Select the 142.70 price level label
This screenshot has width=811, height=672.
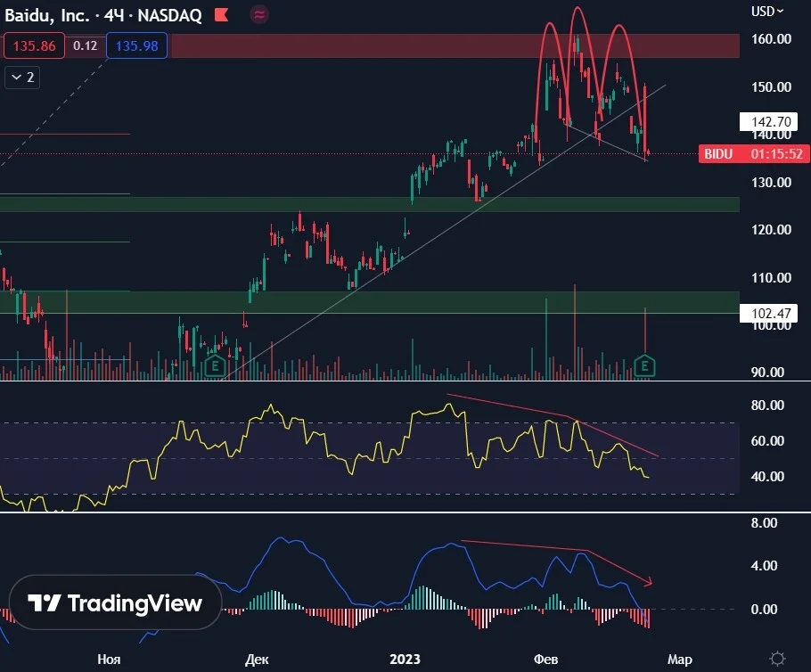[x=768, y=121]
